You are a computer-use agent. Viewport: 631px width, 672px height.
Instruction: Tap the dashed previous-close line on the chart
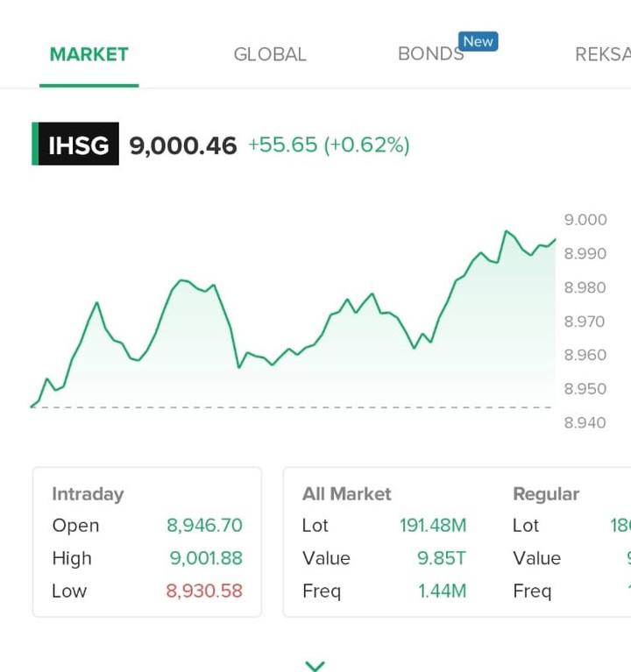point(294,407)
